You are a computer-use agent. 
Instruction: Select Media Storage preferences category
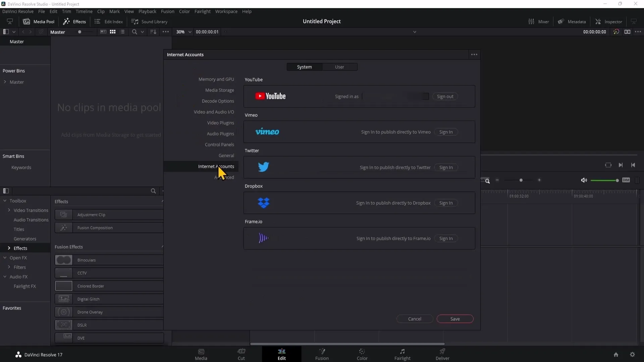pos(219,90)
